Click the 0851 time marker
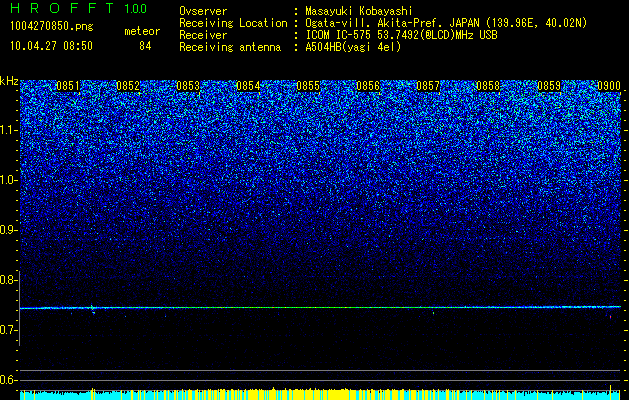Image resolution: width=629 pixels, height=400 pixels. pos(68,86)
